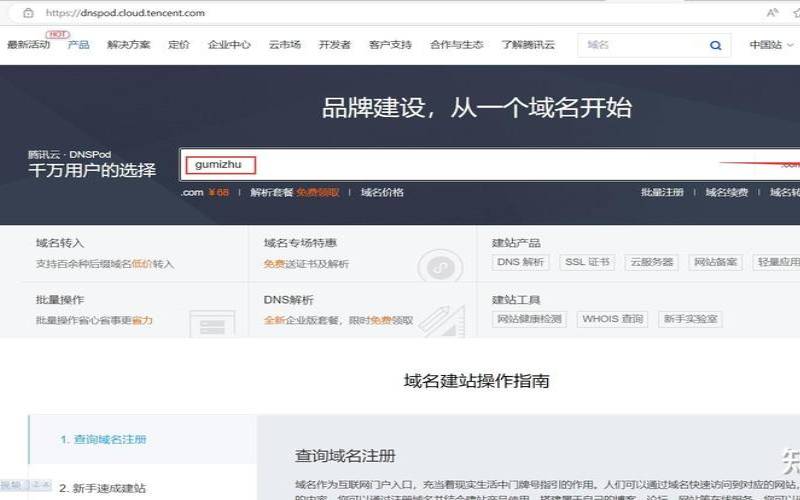
Task: Click the round icon in 域名专场特惠 card
Action: click(440, 266)
